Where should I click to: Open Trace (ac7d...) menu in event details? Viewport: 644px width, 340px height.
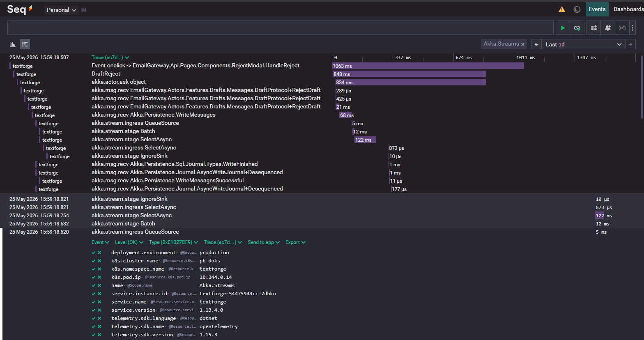coord(223,242)
